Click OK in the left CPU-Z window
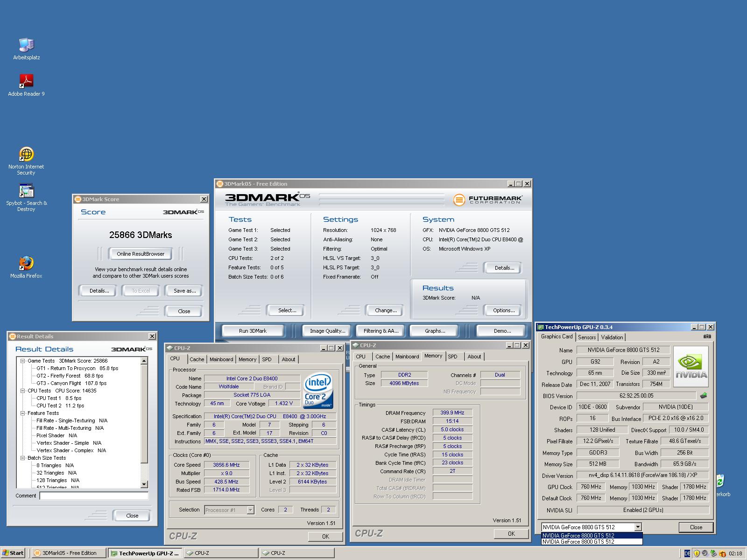 [325, 537]
